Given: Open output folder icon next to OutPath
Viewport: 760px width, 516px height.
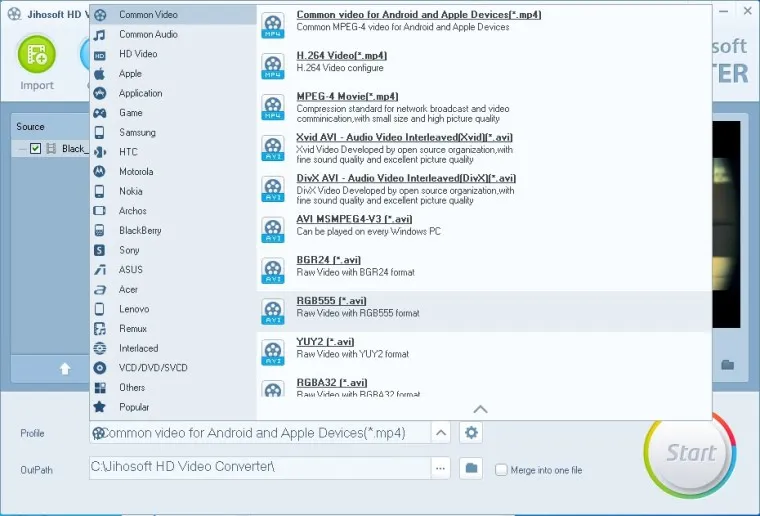Looking at the screenshot, I should coord(471,468).
